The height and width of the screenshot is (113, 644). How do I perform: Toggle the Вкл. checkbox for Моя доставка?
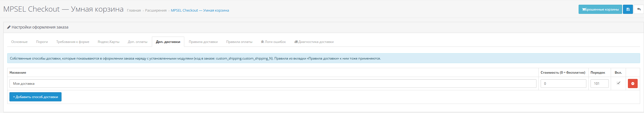click(618, 83)
